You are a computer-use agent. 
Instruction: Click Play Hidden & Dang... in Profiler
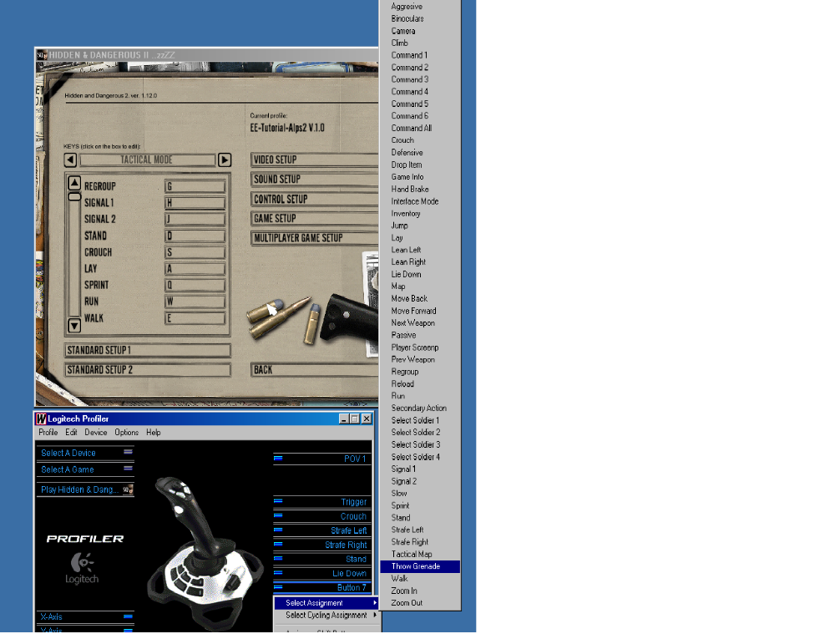point(85,489)
